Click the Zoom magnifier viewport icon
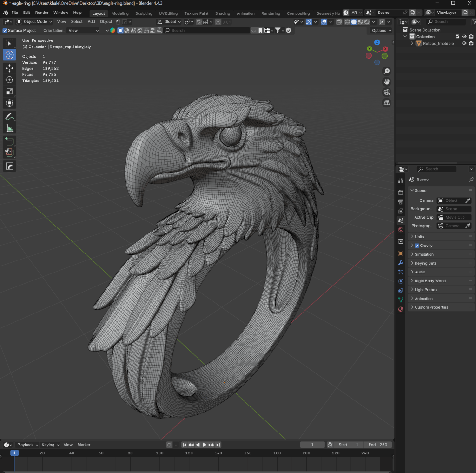Image resolution: width=476 pixels, height=473 pixels. pos(386,71)
